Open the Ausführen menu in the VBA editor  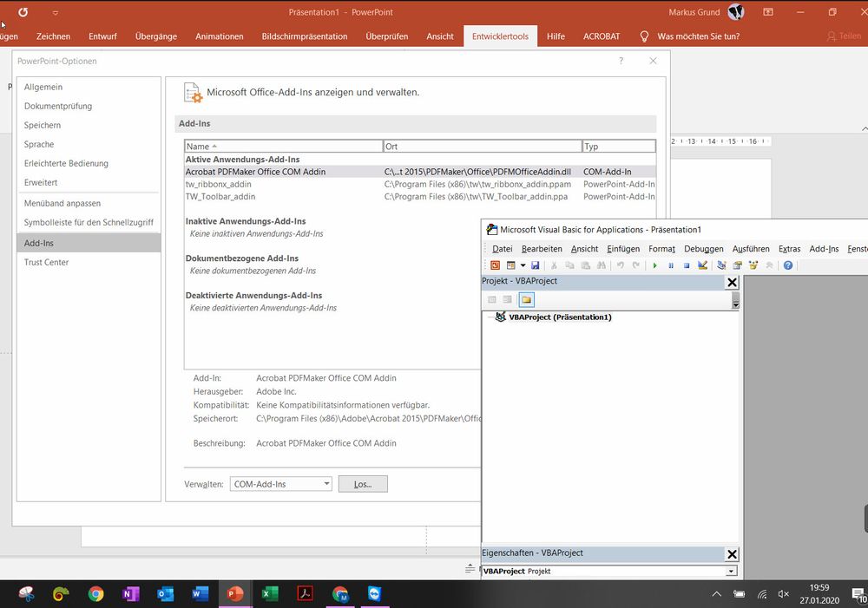[x=751, y=249]
